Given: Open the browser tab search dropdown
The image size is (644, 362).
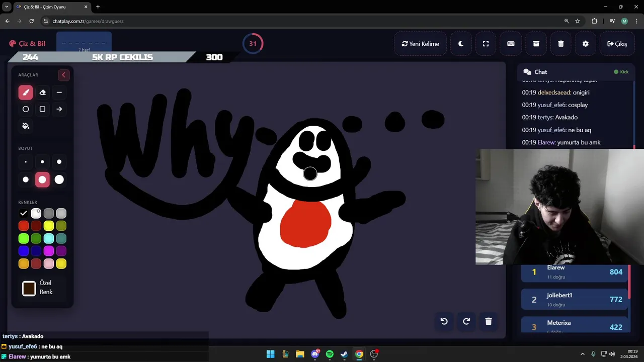Looking at the screenshot, I should 7,7.
